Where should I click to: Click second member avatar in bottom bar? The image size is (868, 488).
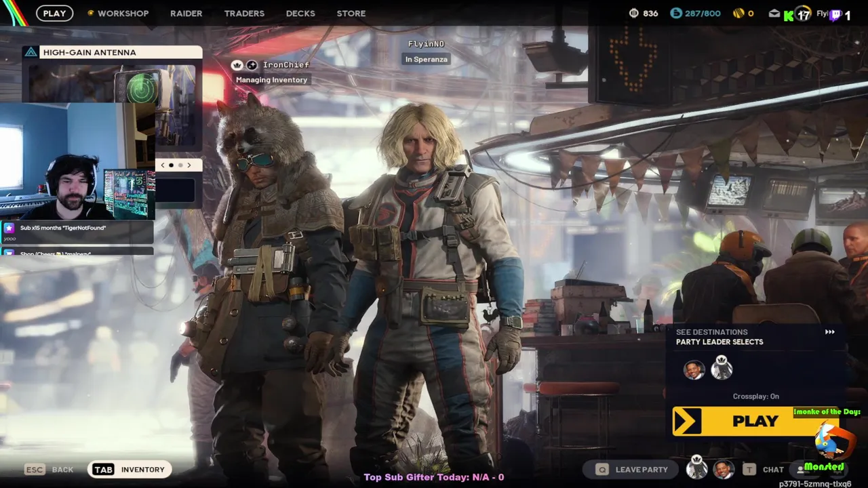(x=724, y=469)
